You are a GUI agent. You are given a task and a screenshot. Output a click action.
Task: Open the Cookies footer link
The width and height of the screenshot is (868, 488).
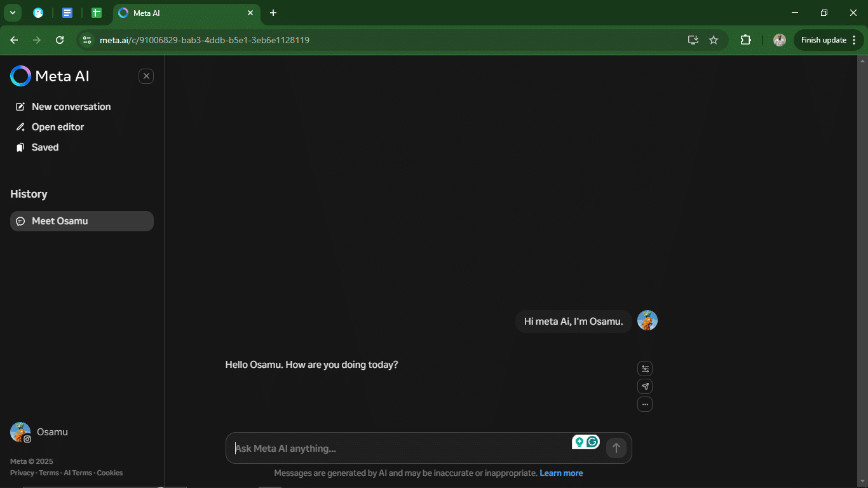(x=110, y=473)
